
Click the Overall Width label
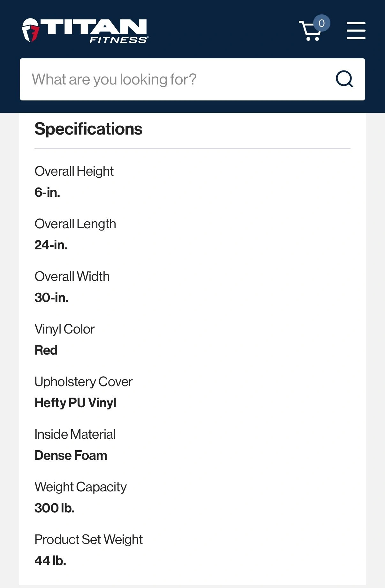click(x=72, y=276)
